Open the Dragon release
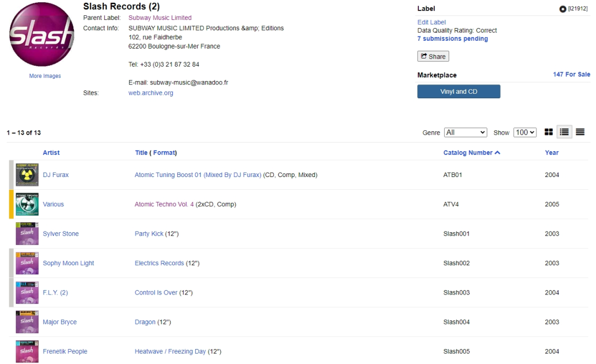Image resolution: width=596 pixels, height=364 pixels. click(x=145, y=322)
